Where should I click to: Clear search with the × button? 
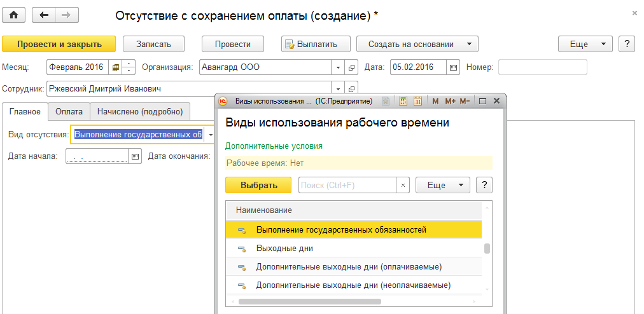[x=402, y=185]
